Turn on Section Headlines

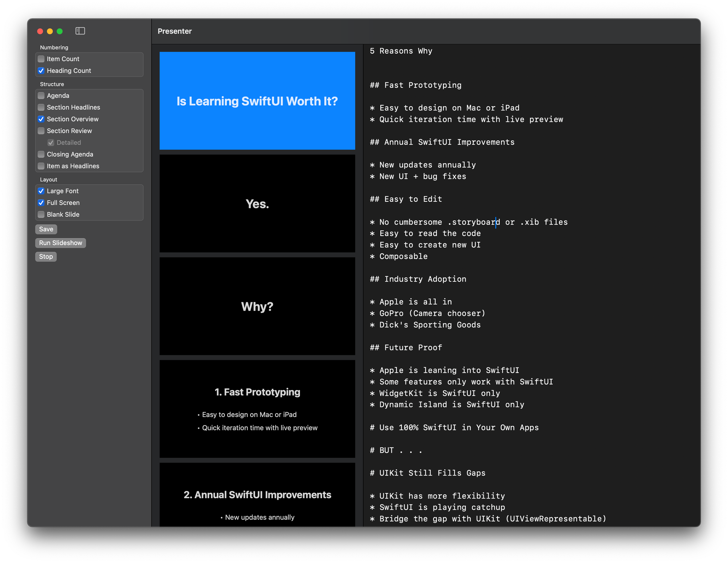point(41,107)
